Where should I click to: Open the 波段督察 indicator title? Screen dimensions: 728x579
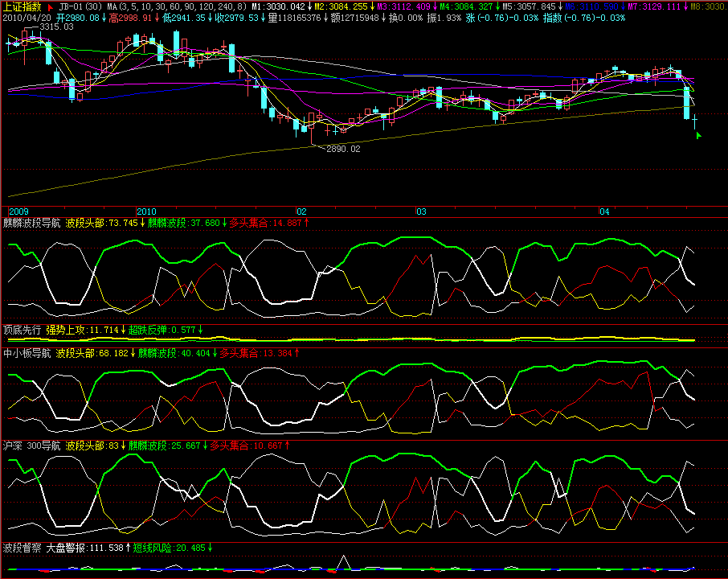tap(22, 548)
